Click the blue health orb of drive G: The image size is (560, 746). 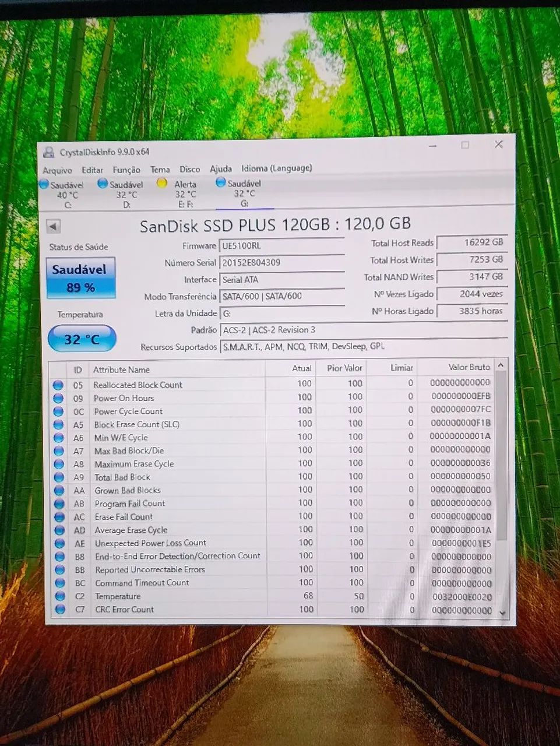tap(221, 182)
